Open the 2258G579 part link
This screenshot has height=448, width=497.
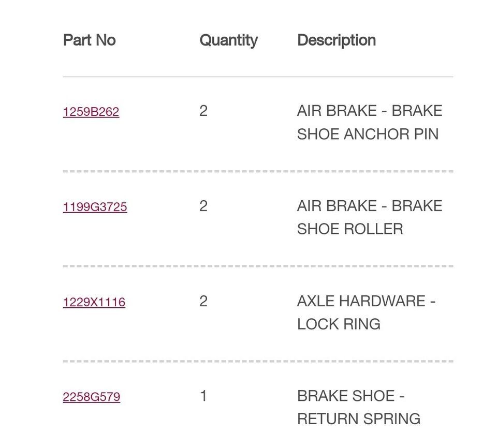tap(91, 397)
